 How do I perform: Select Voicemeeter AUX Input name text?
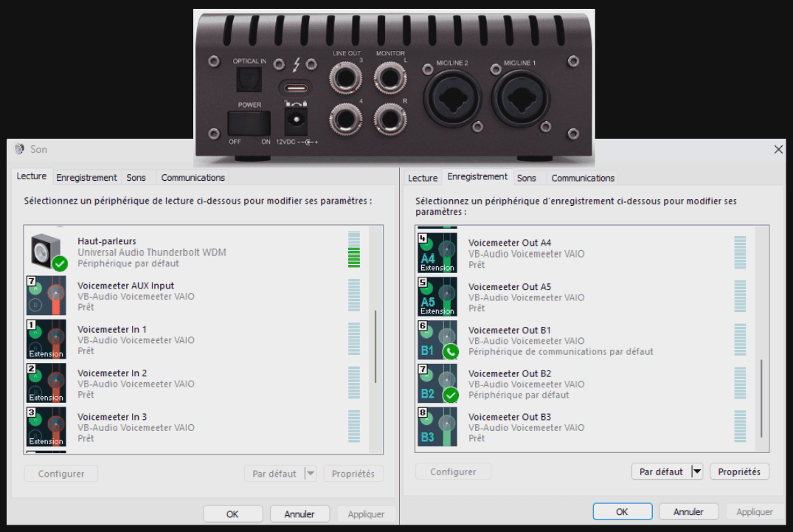click(125, 286)
